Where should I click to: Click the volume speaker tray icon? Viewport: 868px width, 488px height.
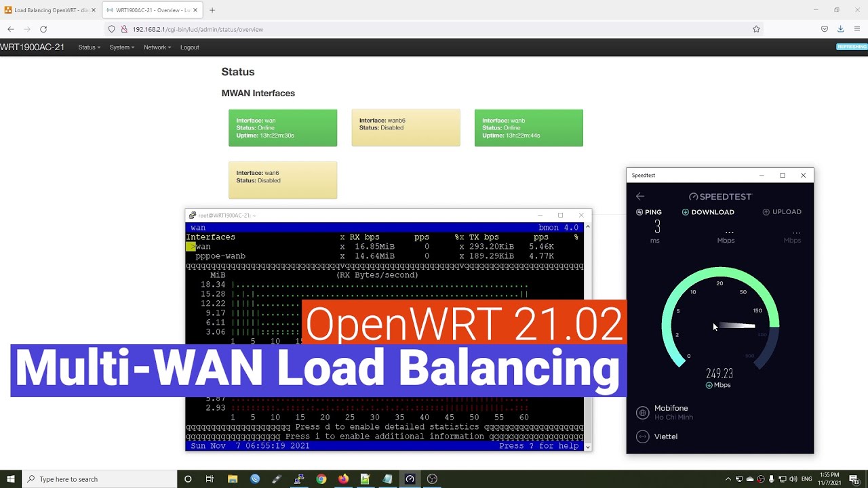[x=795, y=479]
